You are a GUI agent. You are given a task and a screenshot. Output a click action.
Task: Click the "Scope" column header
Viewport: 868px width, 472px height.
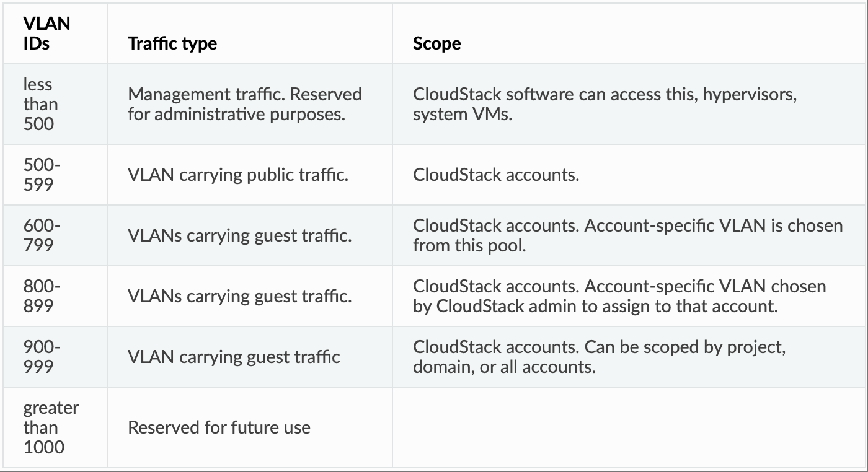coord(437,43)
